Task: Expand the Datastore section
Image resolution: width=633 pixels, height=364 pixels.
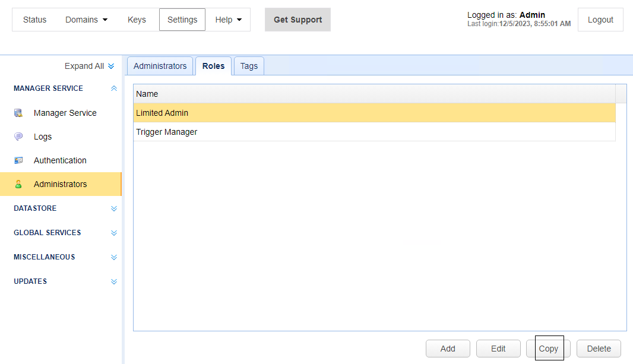Action: pos(114,208)
